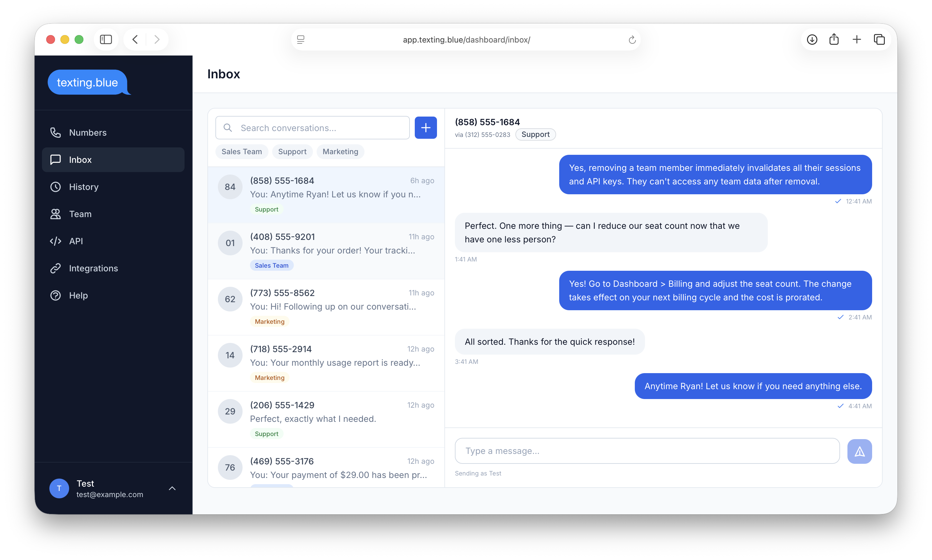This screenshot has width=932, height=560.
Task: Open the Help question mark icon
Action: (x=56, y=295)
